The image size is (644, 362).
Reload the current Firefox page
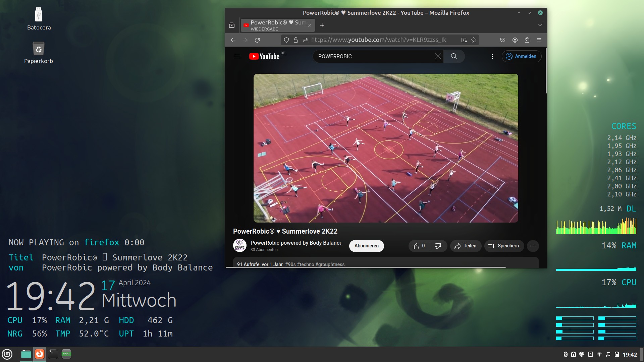pos(257,40)
